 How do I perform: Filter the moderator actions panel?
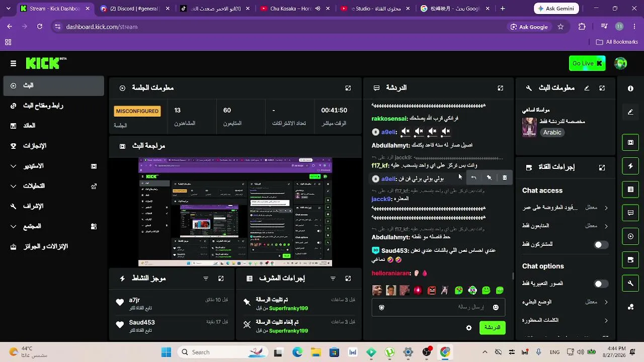[x=333, y=279]
